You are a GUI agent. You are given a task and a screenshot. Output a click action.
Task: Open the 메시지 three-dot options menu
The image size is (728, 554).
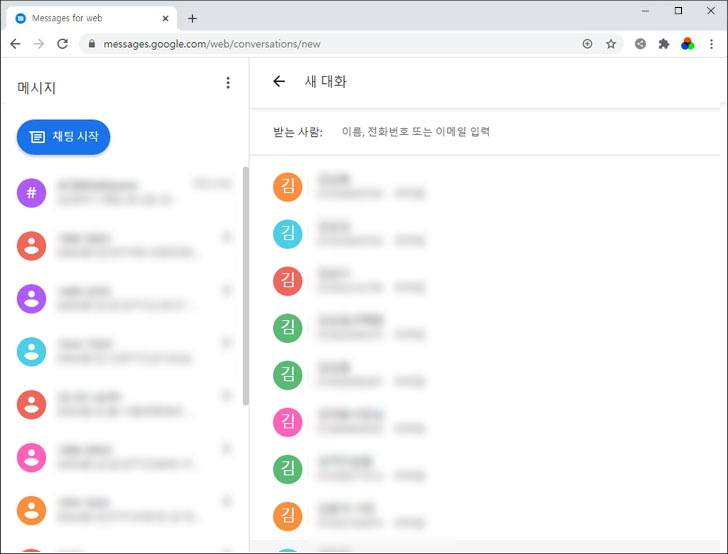(228, 83)
